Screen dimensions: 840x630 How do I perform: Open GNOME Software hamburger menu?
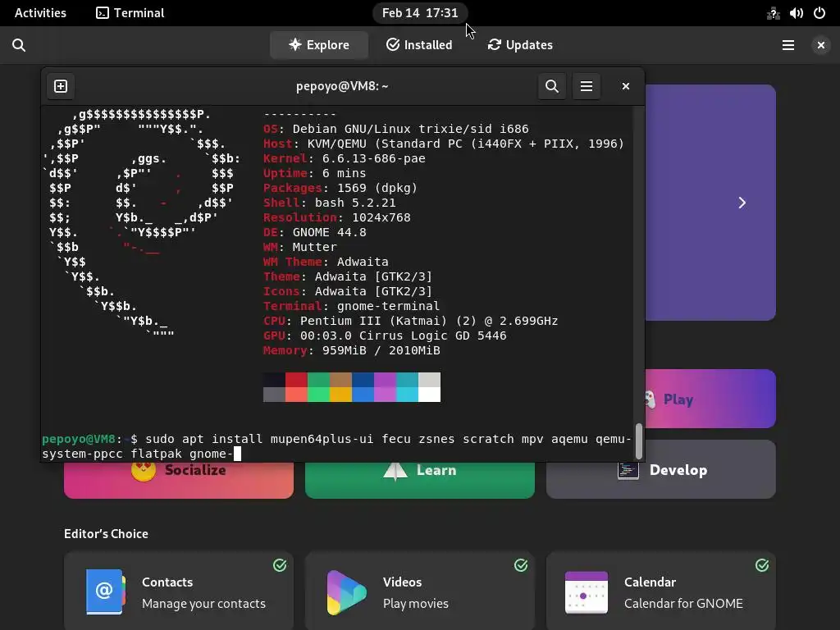[x=788, y=45]
